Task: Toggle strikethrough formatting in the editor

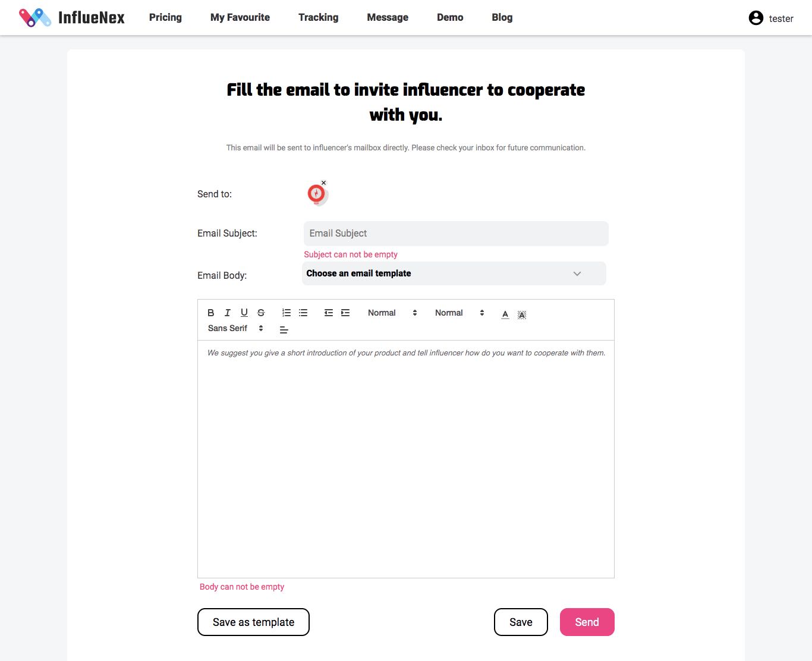Action: pos(260,313)
